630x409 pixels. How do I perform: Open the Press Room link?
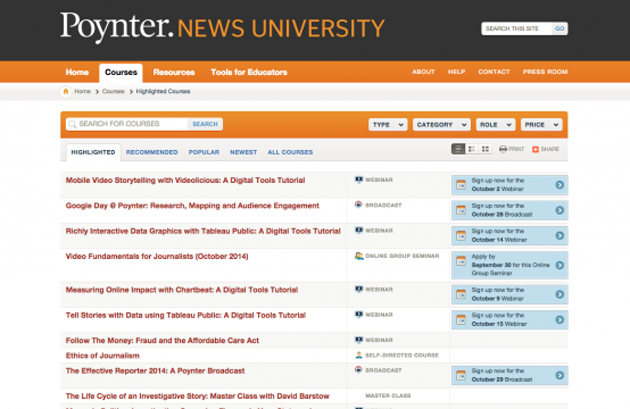pos(545,72)
